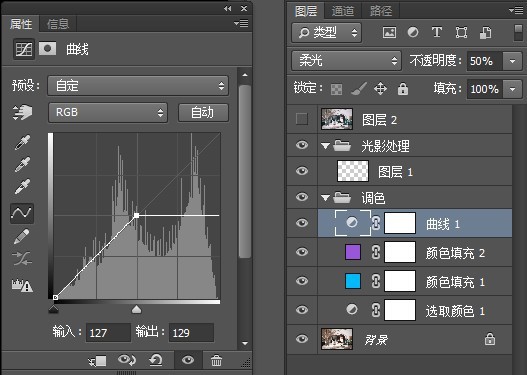Lock all padlock icon in Layers

pos(403,89)
